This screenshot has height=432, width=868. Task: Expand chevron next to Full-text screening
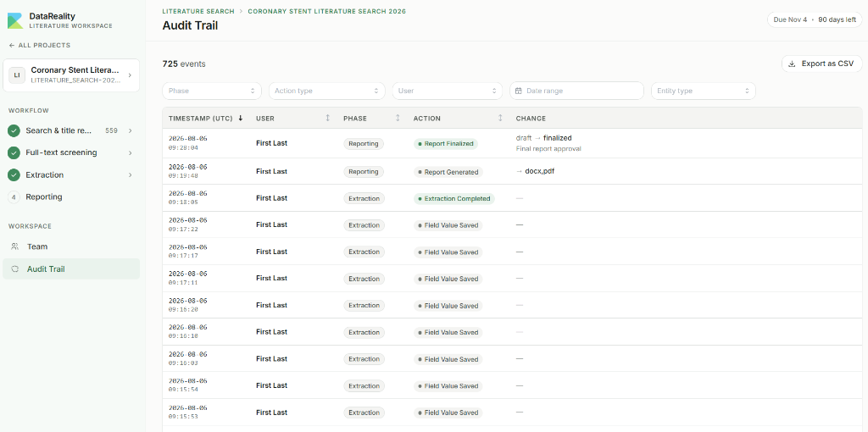[130, 152]
